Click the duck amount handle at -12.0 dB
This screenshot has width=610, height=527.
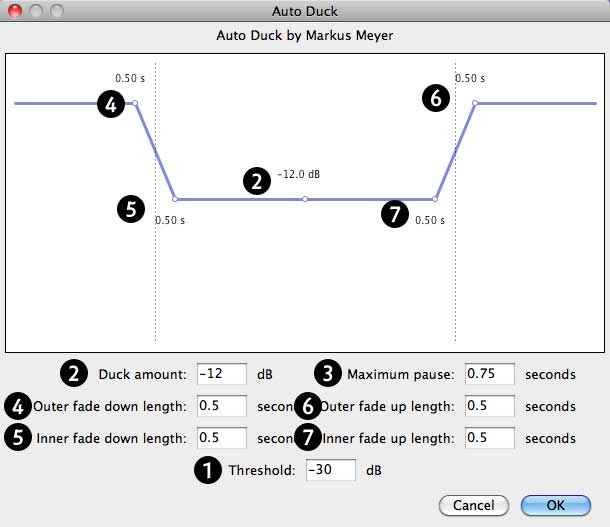click(x=305, y=199)
